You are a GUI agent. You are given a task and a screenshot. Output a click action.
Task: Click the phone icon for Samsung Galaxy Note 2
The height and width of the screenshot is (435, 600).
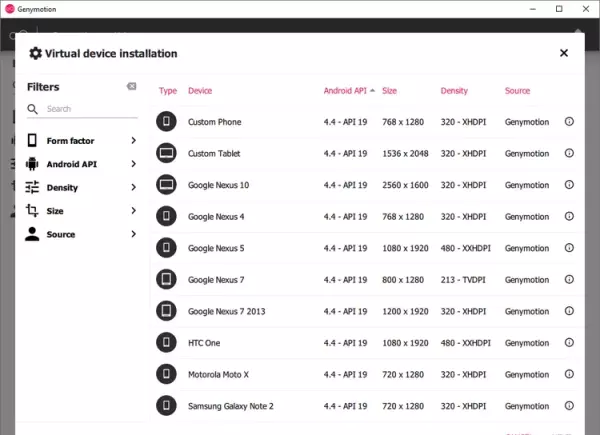tap(166, 406)
